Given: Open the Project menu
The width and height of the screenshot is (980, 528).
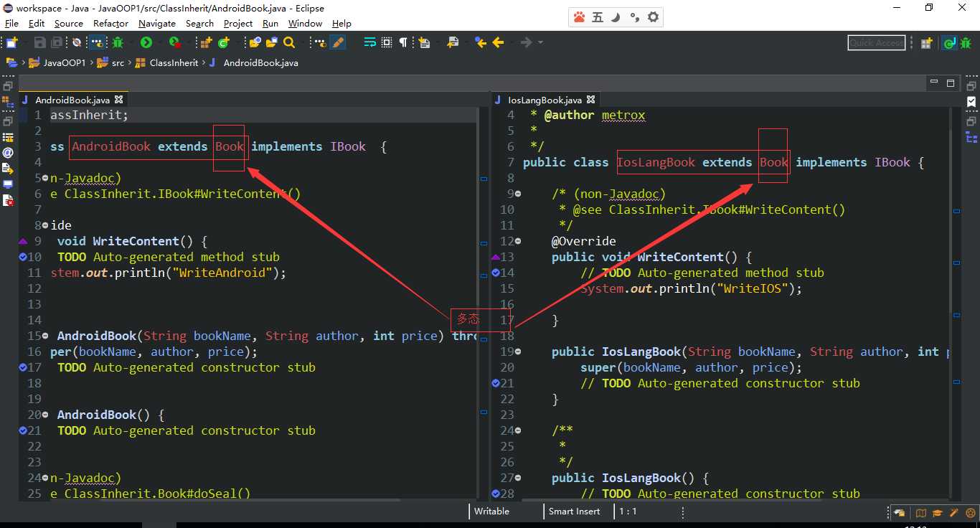Looking at the screenshot, I should pyautogui.click(x=238, y=23).
